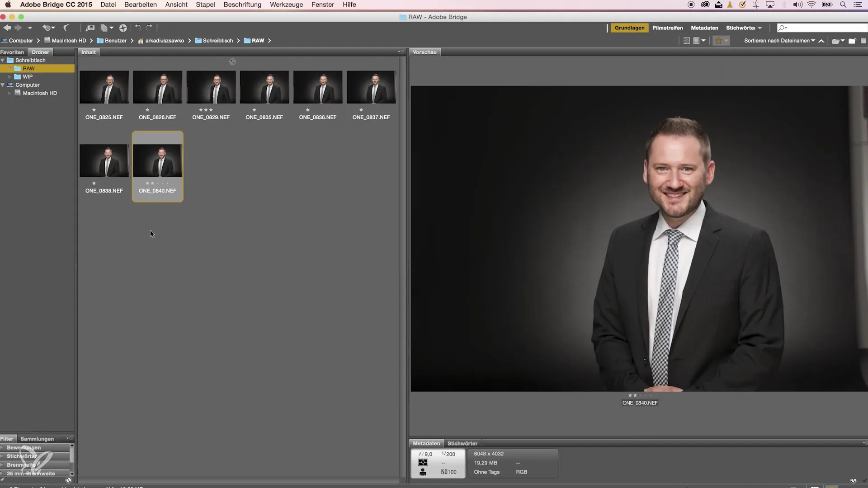Open the workspace list dropdown arrow
Image resolution: width=868 pixels, height=488 pixels.
pos(760,28)
